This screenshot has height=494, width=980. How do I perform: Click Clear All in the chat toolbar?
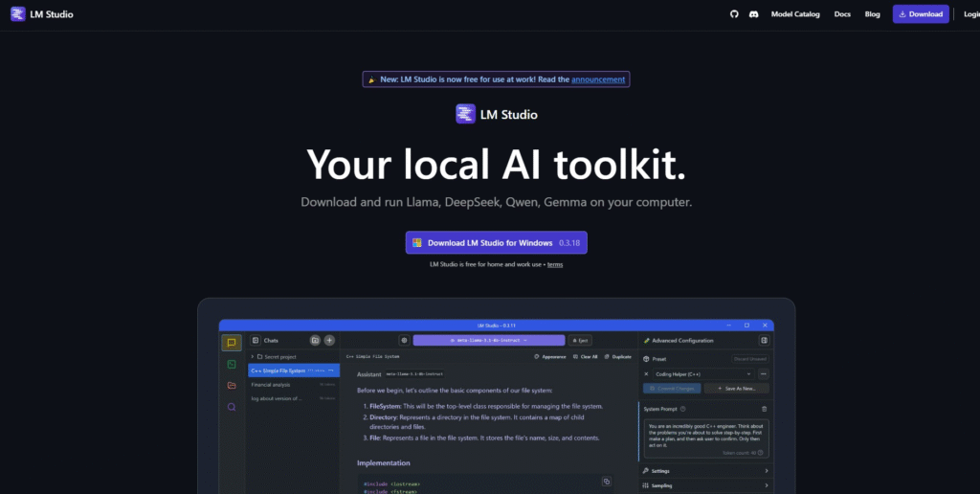[x=586, y=356]
